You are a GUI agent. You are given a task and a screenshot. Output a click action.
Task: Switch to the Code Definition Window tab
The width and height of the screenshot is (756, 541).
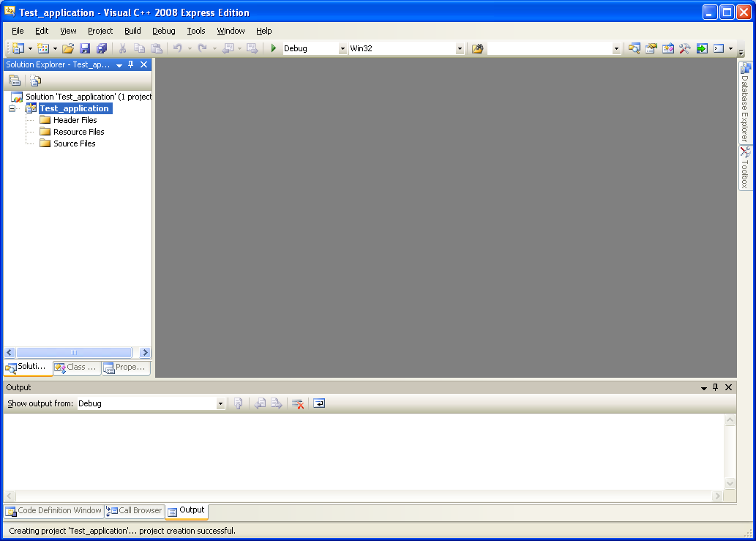[54, 511]
